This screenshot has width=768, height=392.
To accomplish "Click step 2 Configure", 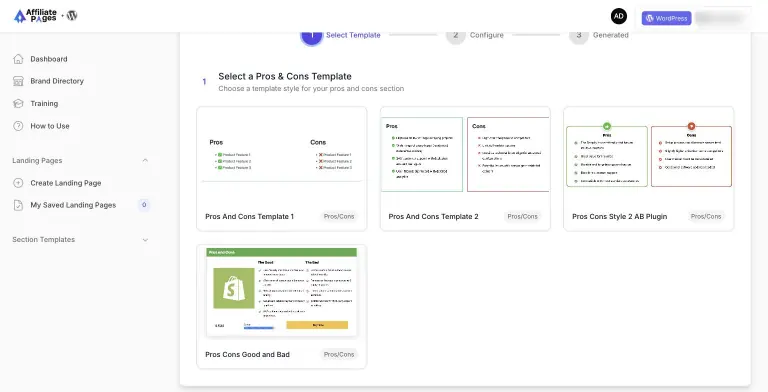I will tap(475, 35).
